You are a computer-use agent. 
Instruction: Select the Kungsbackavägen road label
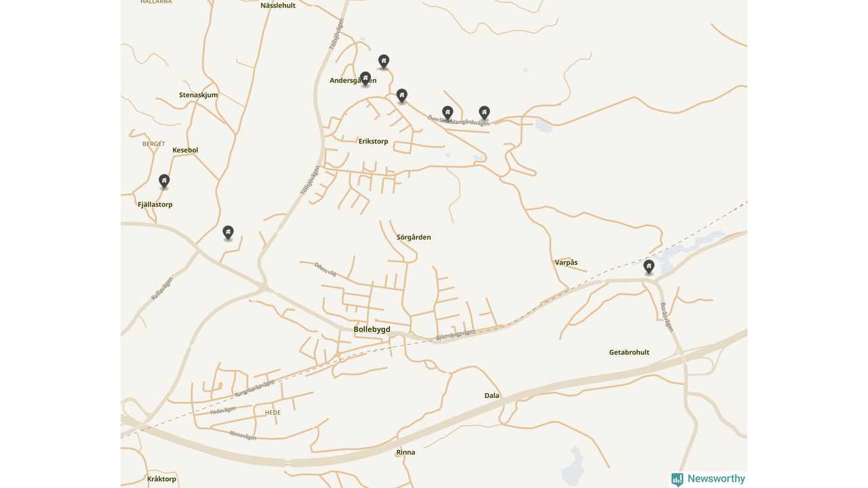[x=255, y=388]
